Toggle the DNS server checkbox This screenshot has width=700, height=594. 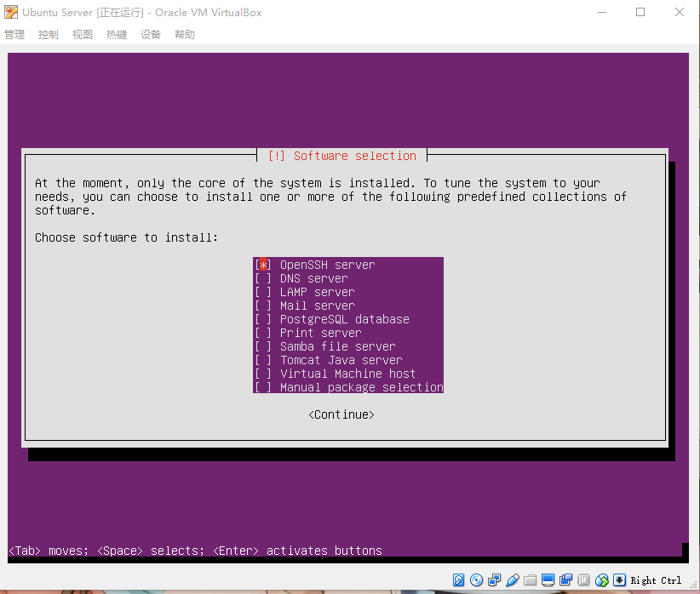click(263, 278)
